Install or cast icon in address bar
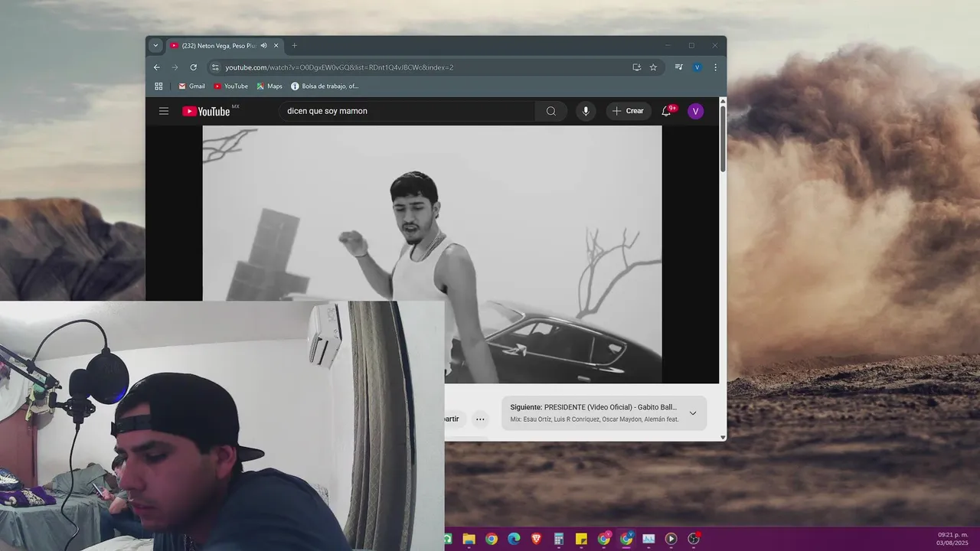 click(x=637, y=67)
